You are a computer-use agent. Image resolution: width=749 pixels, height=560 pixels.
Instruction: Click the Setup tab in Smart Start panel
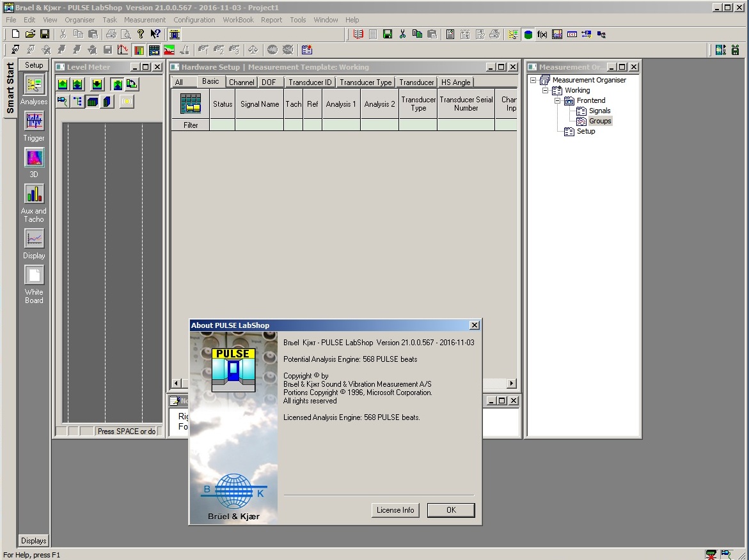click(34, 65)
